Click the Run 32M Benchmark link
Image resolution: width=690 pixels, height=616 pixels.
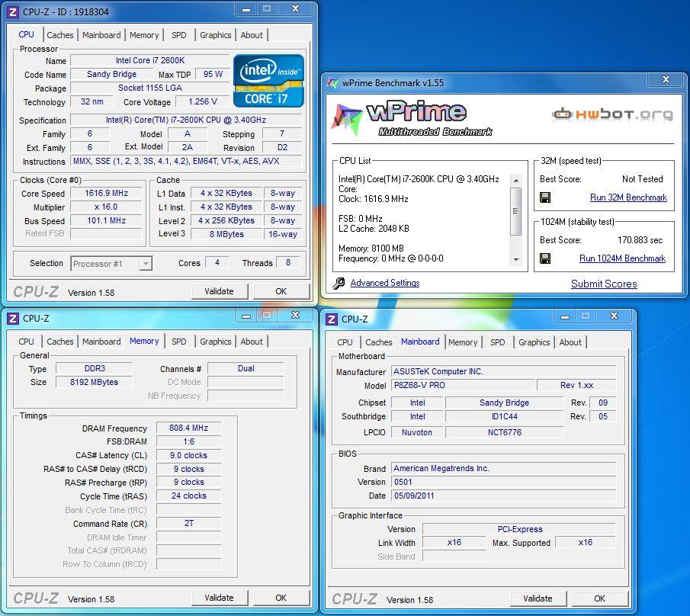tap(628, 197)
